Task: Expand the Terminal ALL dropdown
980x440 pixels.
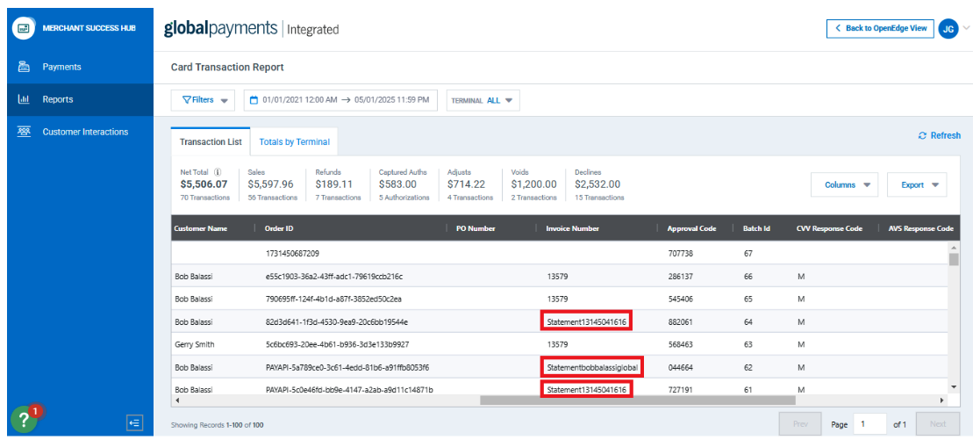Action: [483, 100]
